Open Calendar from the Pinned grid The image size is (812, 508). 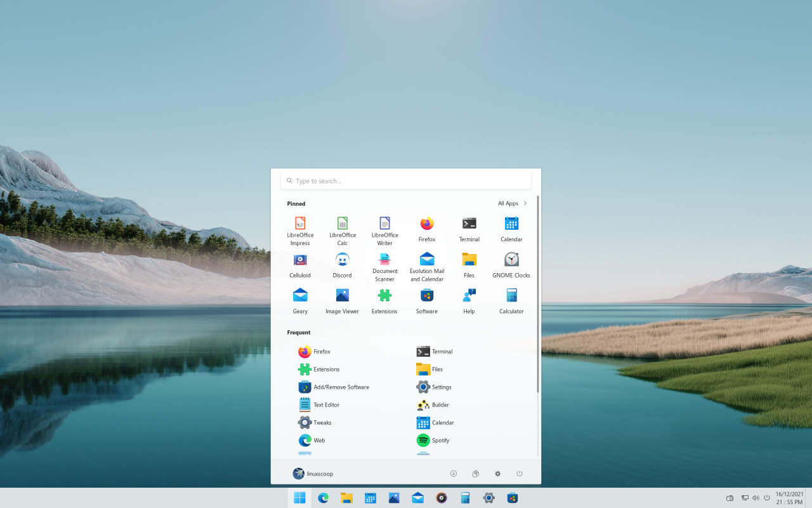(511, 231)
